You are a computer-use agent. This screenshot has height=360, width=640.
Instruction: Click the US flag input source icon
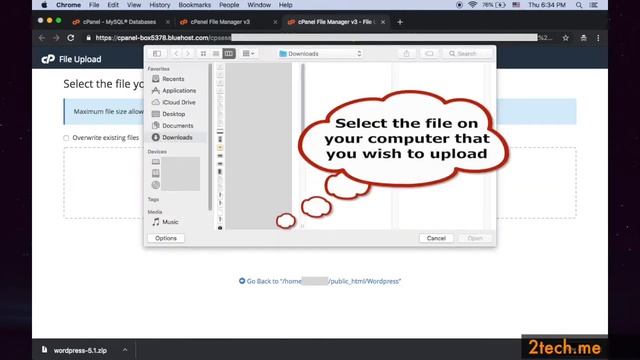tap(516, 5)
